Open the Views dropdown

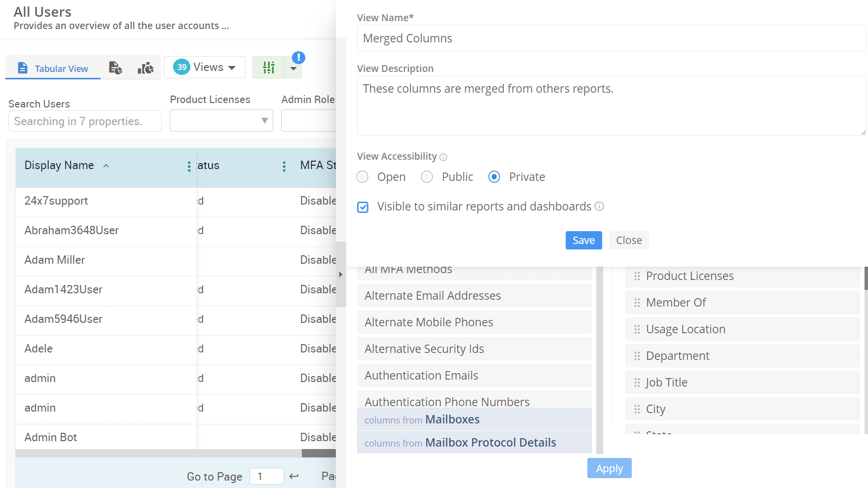204,67
